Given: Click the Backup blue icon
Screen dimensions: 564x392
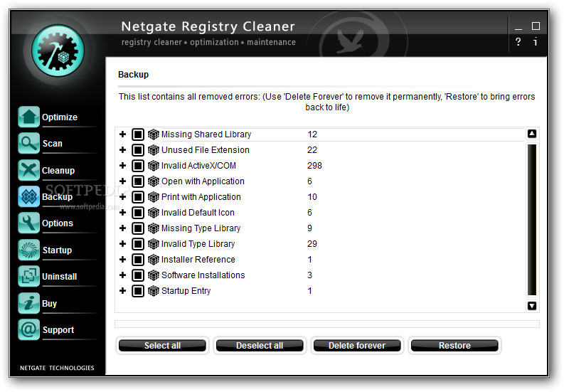Looking at the screenshot, I should point(28,196).
